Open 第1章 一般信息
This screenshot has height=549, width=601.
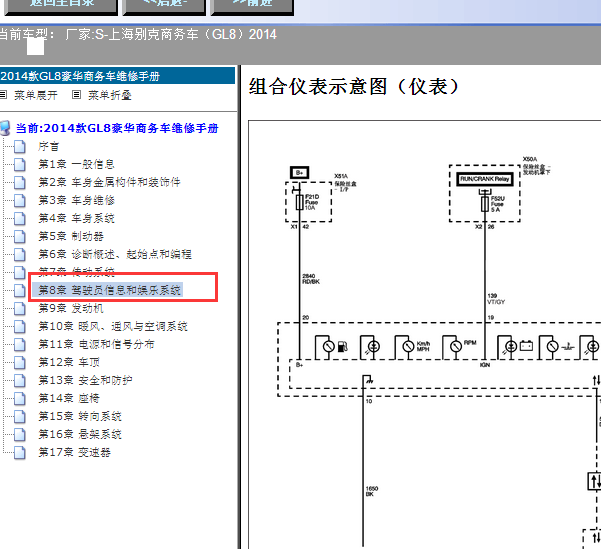pos(76,164)
